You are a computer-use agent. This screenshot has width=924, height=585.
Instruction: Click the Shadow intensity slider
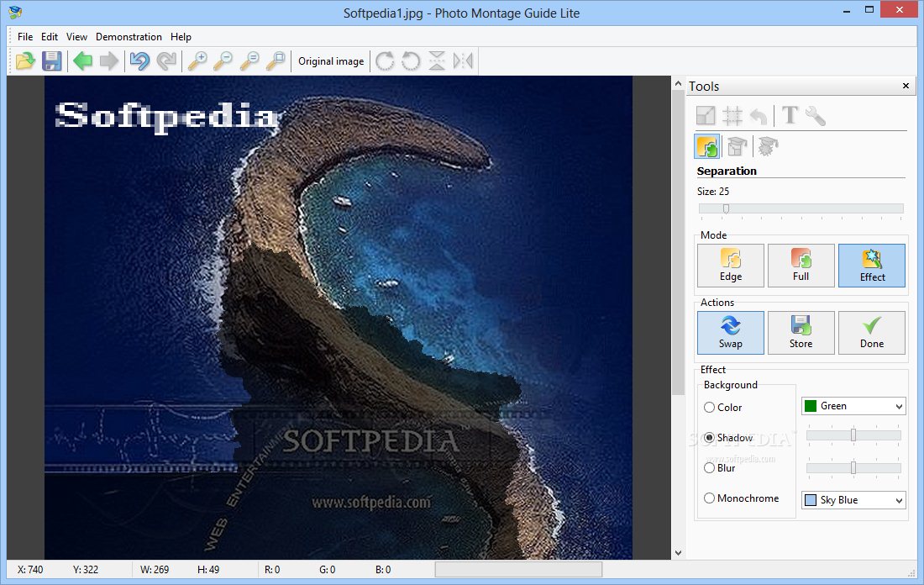(853, 435)
